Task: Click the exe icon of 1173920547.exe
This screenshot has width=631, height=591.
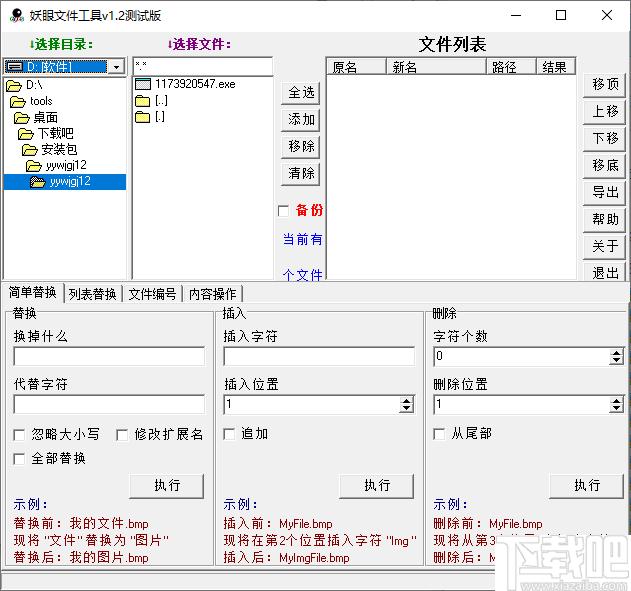Action: pos(143,84)
